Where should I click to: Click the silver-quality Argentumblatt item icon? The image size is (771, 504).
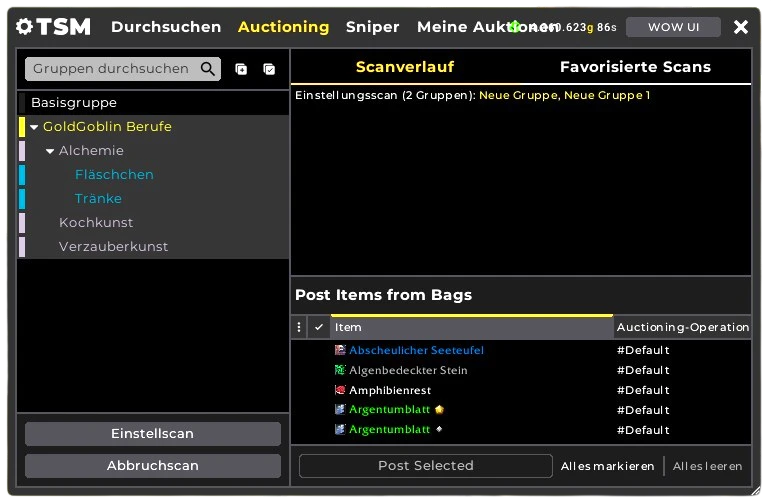click(x=340, y=429)
